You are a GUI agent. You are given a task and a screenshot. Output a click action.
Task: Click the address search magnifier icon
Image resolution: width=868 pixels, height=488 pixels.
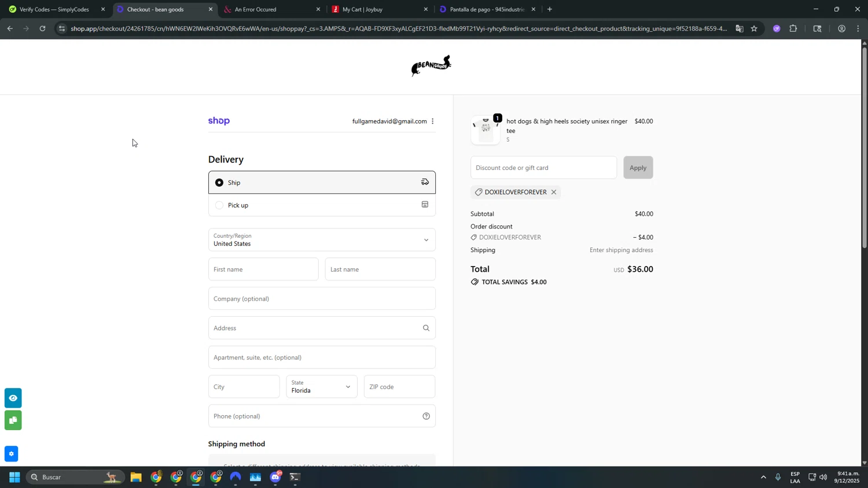click(426, 328)
